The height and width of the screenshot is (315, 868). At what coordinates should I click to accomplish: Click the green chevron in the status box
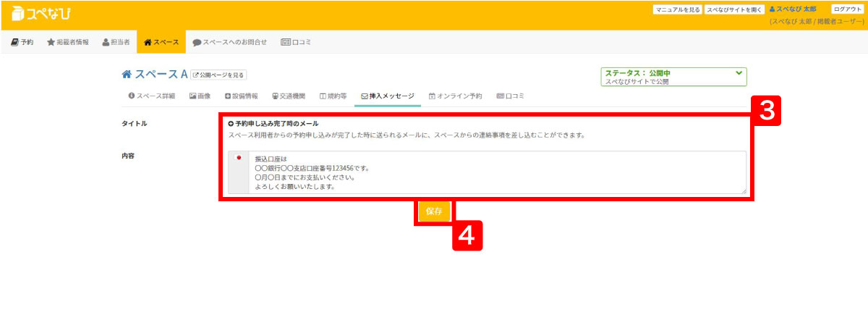(x=739, y=73)
